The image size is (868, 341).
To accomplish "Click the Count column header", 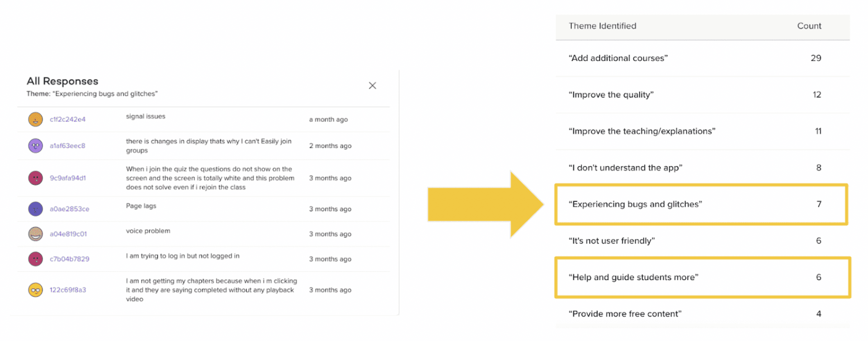I will click(x=809, y=26).
